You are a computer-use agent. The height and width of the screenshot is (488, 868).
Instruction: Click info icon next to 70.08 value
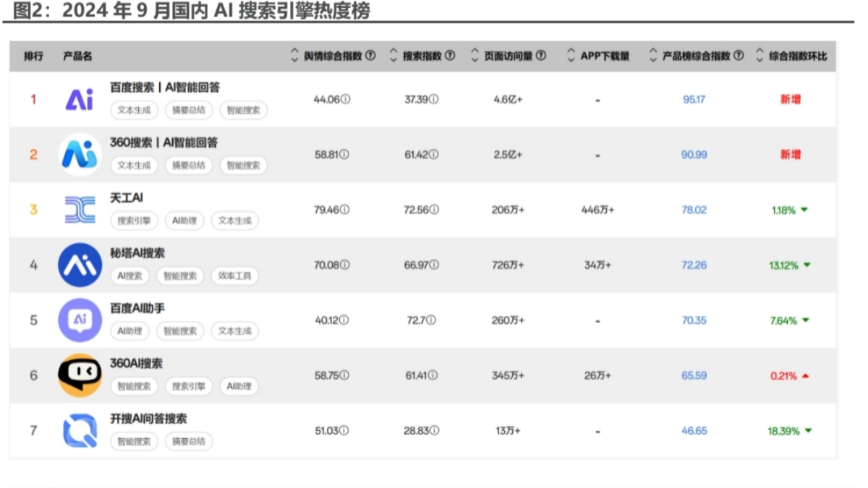pyautogui.click(x=345, y=265)
